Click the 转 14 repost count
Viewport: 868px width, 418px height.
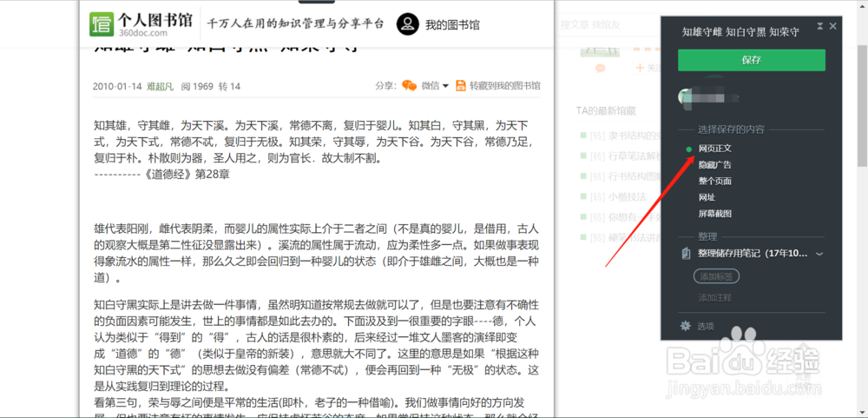[230, 87]
